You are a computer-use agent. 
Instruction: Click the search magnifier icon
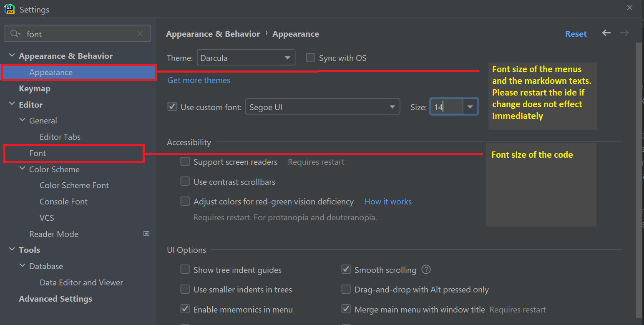(15, 34)
